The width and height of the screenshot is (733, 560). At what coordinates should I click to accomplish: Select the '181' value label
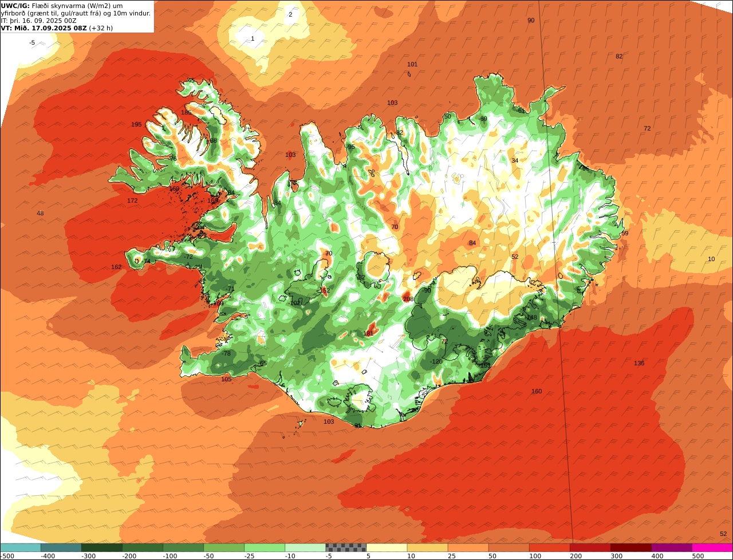[x=368, y=333]
